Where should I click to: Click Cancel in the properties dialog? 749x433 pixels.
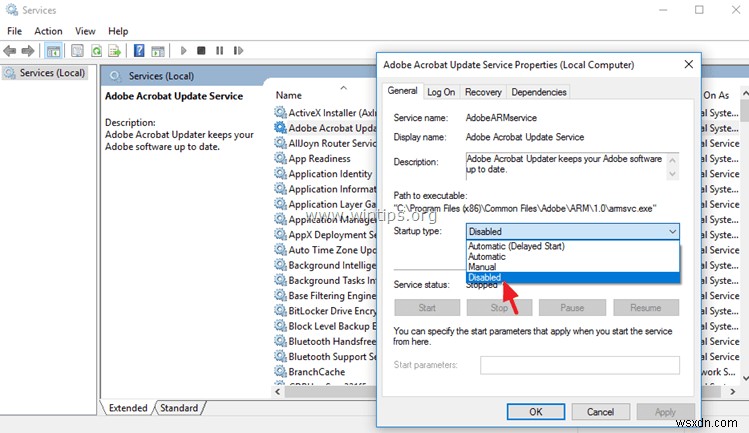pyautogui.click(x=600, y=411)
